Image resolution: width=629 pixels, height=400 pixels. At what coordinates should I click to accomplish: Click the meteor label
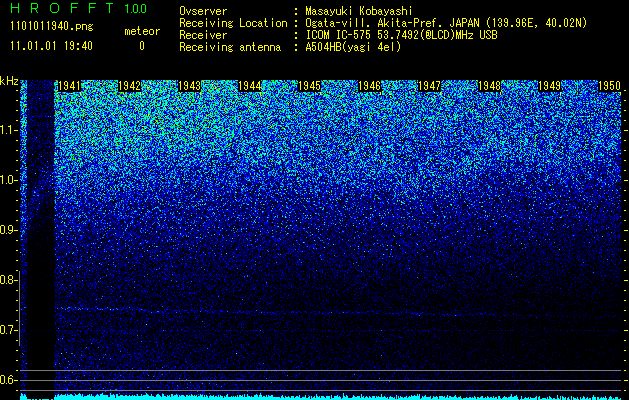pyautogui.click(x=142, y=31)
